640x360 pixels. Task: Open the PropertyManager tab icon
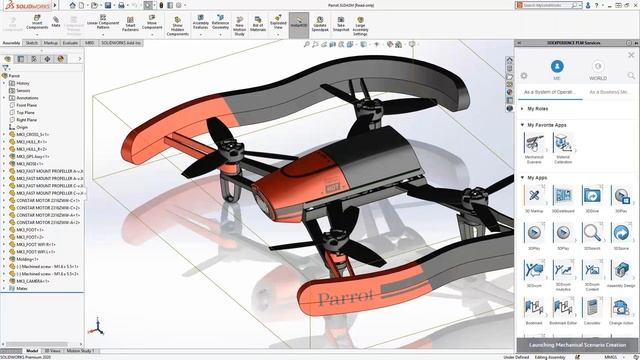tap(21, 59)
